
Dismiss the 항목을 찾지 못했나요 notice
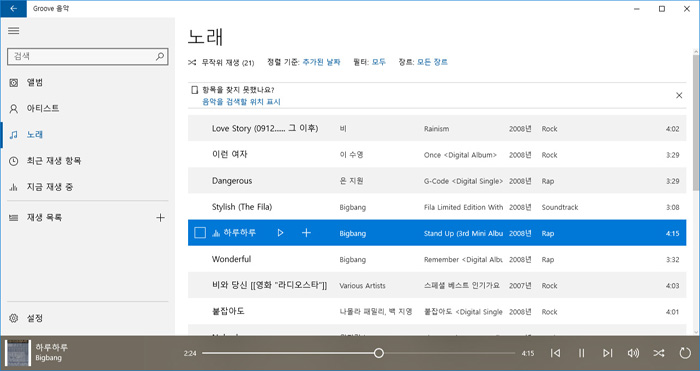pos(679,95)
